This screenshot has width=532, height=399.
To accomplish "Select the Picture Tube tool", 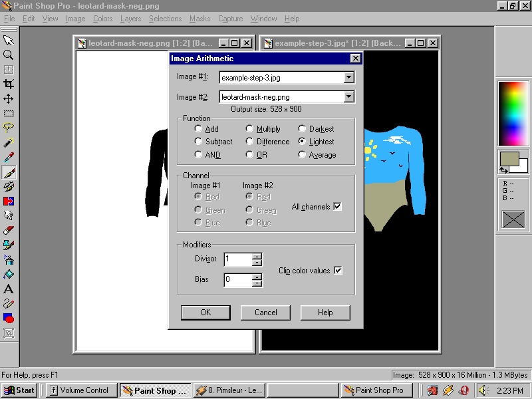I will click(x=9, y=245).
